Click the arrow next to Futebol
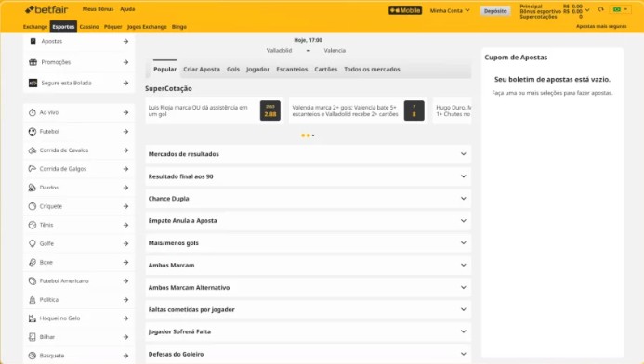 (x=125, y=131)
